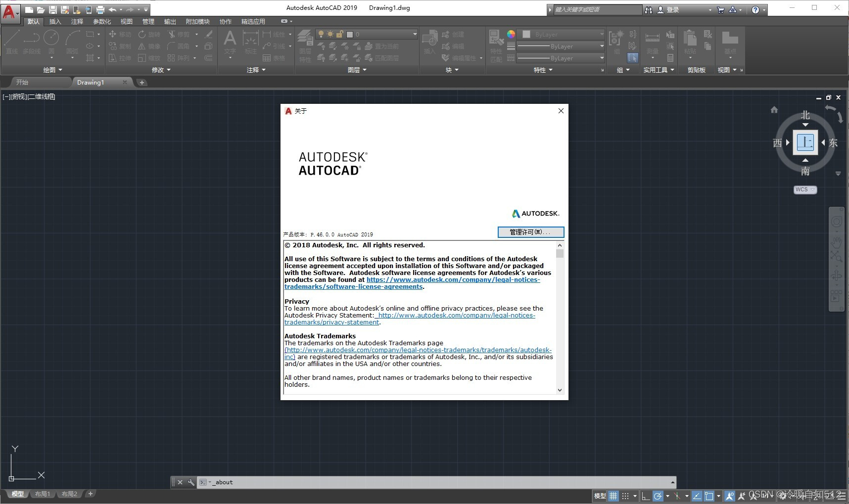Expand the 特性 (Properties) panel
Screen dimensions: 849x504
[x=543, y=70]
